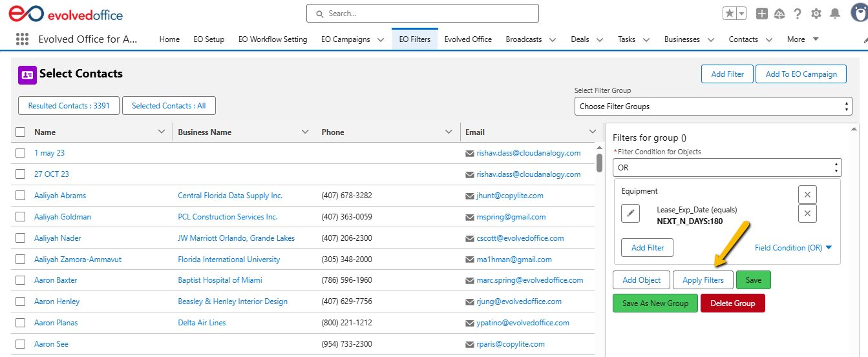
Task: Expand the Deals tab chevron
Action: click(x=599, y=39)
